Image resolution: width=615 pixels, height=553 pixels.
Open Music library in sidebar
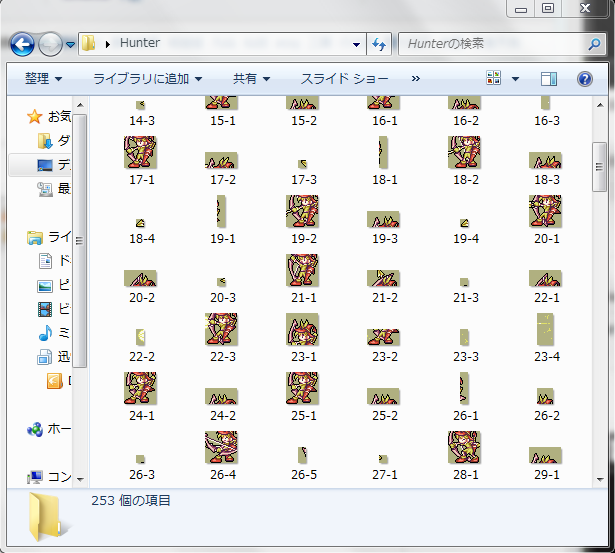(54, 333)
